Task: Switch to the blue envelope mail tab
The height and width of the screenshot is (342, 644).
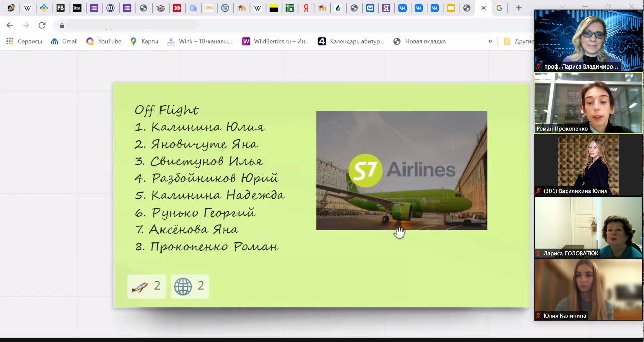Action: point(370,8)
